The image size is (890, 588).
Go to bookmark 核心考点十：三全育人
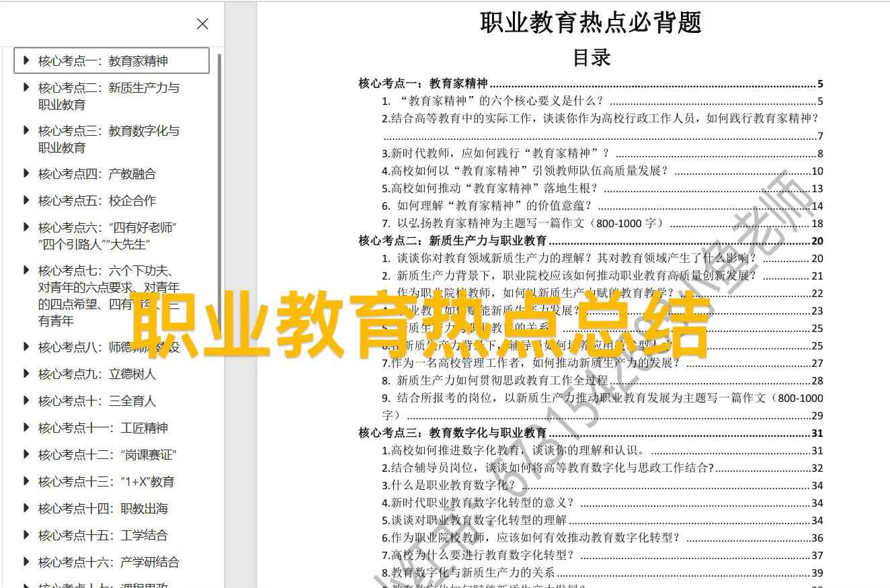pyautogui.click(x=97, y=401)
